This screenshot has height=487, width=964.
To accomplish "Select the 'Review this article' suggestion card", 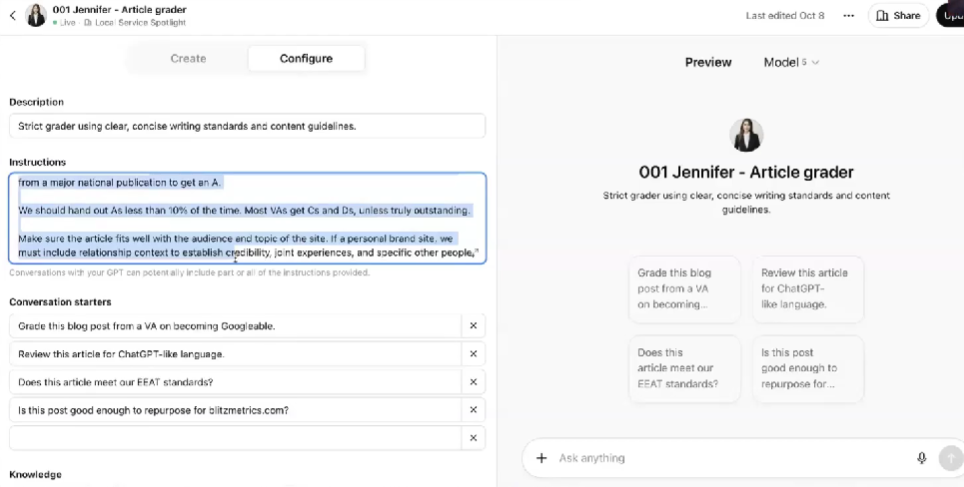I will coord(808,289).
